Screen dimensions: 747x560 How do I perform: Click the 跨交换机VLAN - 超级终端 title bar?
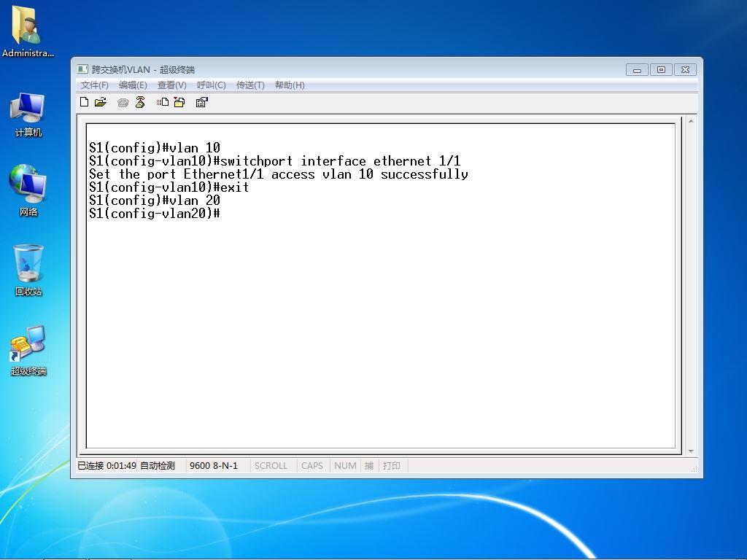(x=143, y=69)
